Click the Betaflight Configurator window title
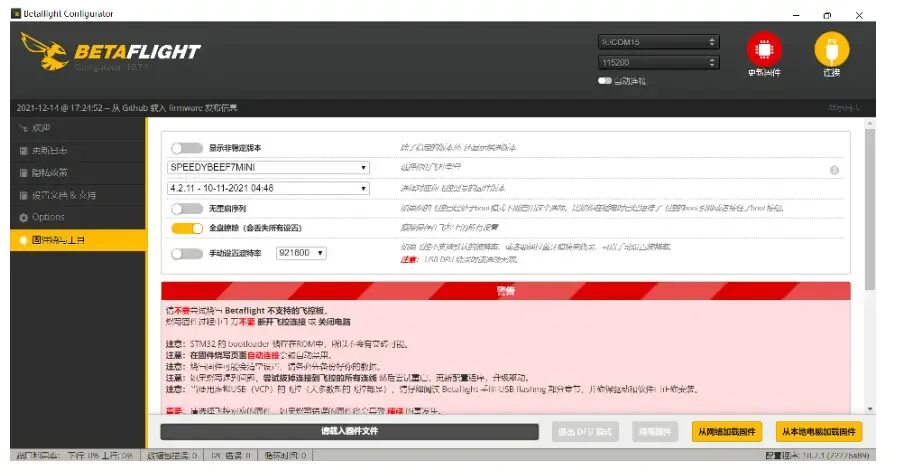This screenshot has width=898, height=473. 68,14
